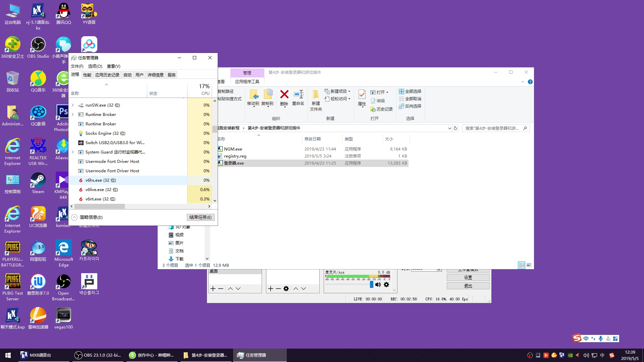Viewport: 644px width, 362px height.
Task: Open New item (新建项目) dropdown
Action: (337, 91)
